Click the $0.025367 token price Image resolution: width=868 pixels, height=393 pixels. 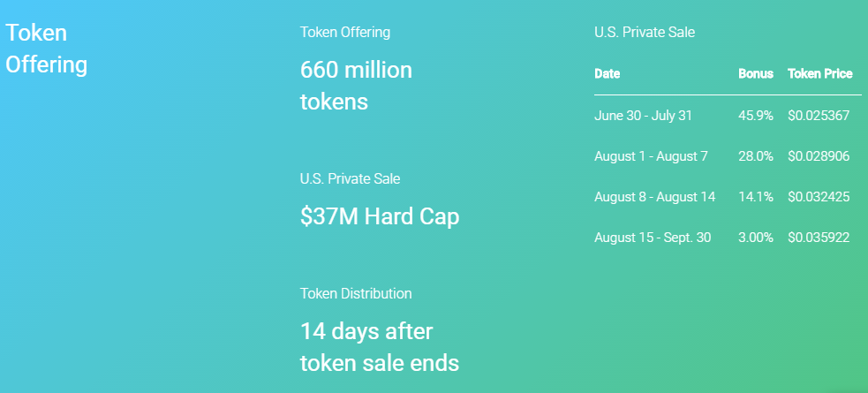(819, 116)
